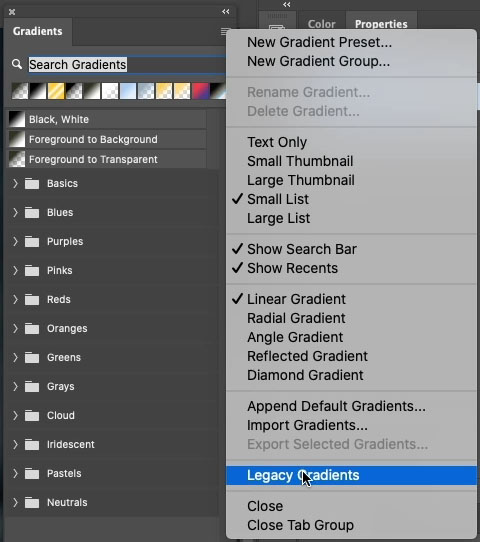Expand the Purples gradient group

[x=15, y=241]
